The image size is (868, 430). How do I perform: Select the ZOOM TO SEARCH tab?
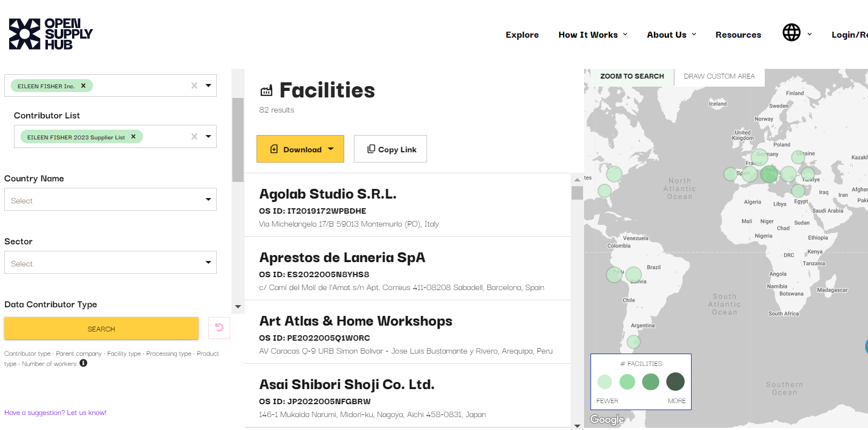pos(632,76)
